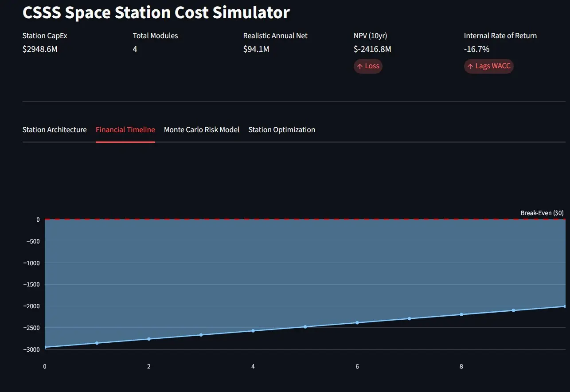570x392 pixels.
Task: Click the y-axis label -1500
Action: [x=31, y=284]
